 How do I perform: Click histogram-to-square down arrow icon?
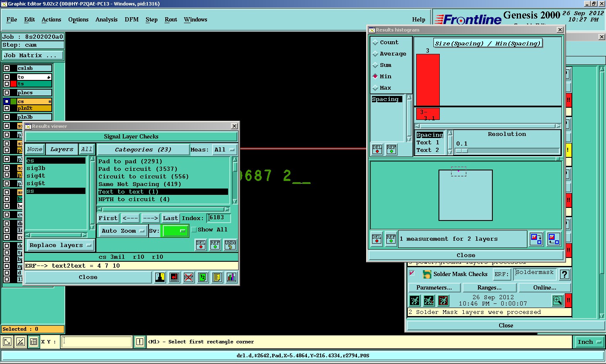pos(536,239)
